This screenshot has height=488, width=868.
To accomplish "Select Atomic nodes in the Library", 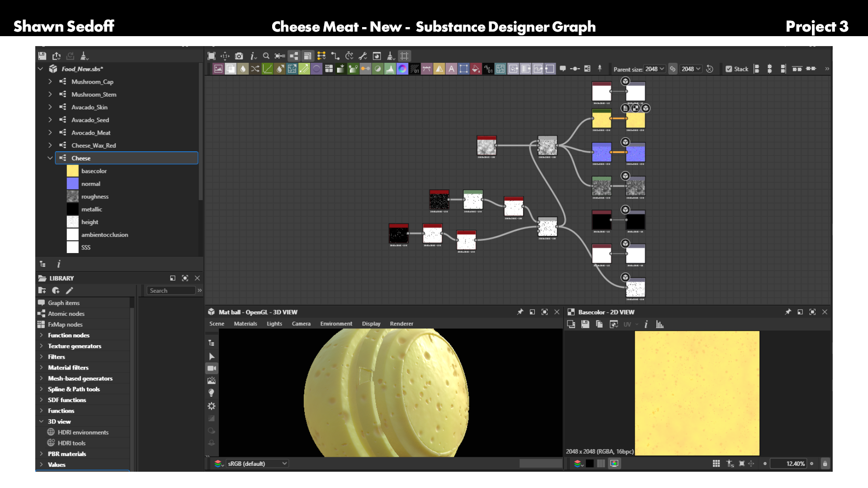I will pos(66,314).
